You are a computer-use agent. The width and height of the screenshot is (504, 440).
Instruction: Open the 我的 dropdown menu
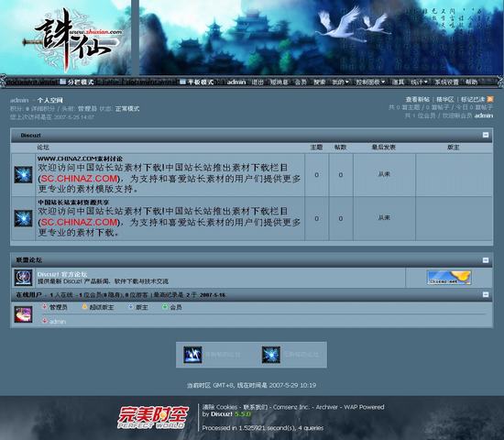tap(340, 82)
